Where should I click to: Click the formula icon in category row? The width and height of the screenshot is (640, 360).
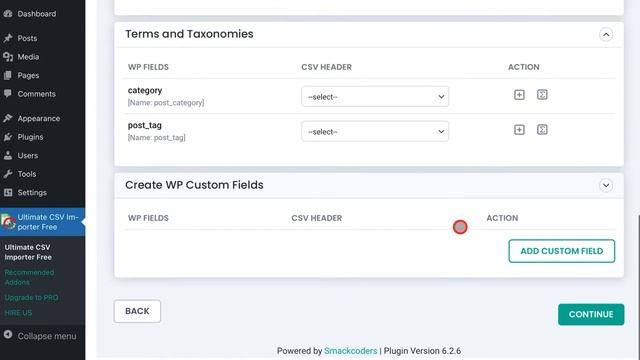pos(542,95)
